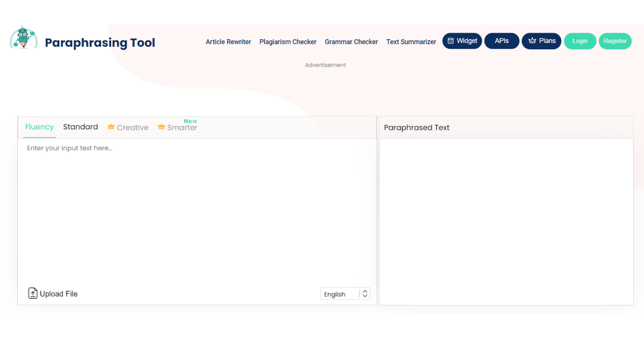This screenshot has height=338, width=644.
Task: Click the crown icon on the Plans button
Action: point(532,41)
